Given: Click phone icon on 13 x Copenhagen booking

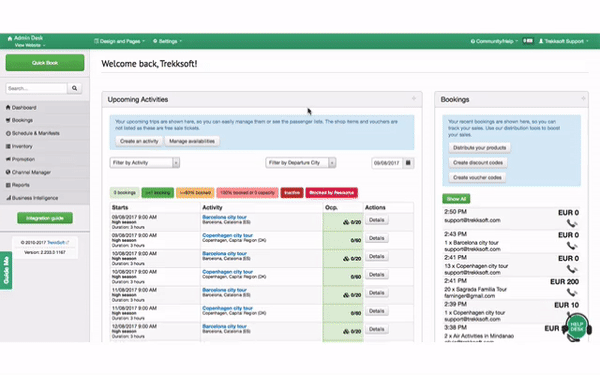Looking at the screenshot, I should 572,269.
